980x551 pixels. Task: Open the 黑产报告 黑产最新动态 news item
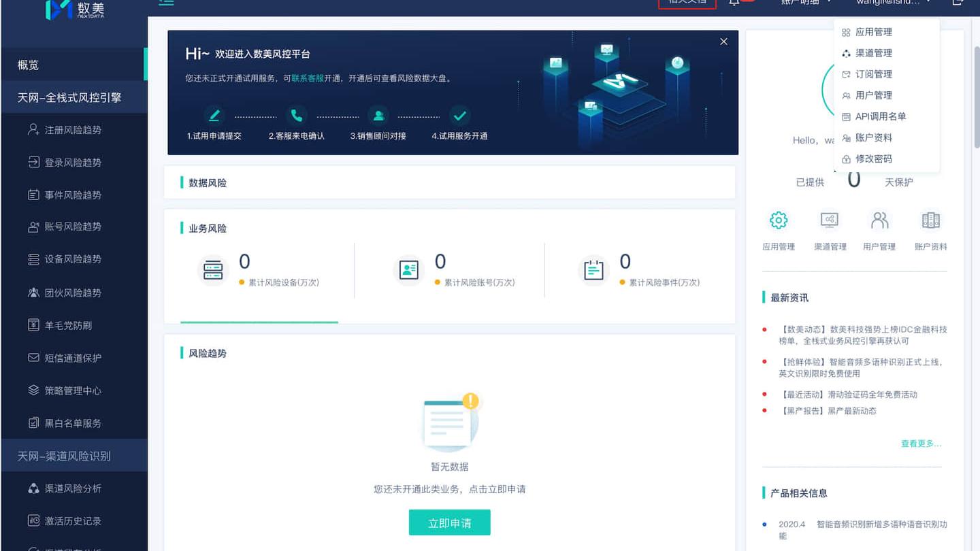pyautogui.click(x=828, y=411)
